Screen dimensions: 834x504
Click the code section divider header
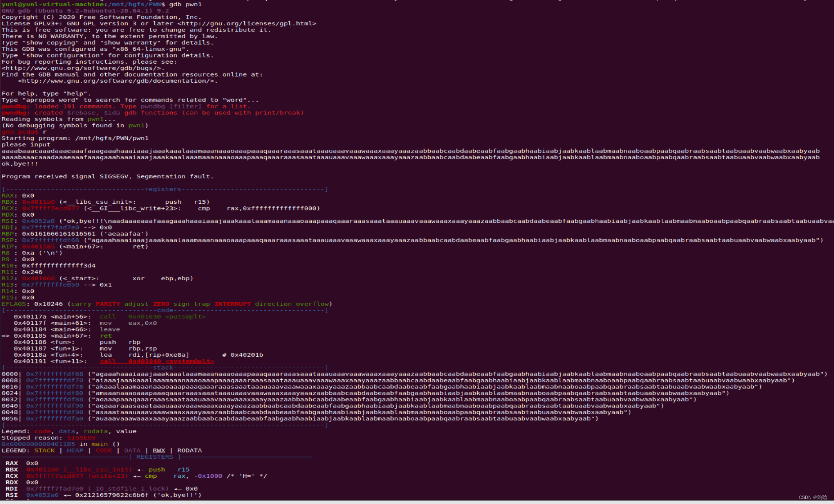tap(165, 310)
